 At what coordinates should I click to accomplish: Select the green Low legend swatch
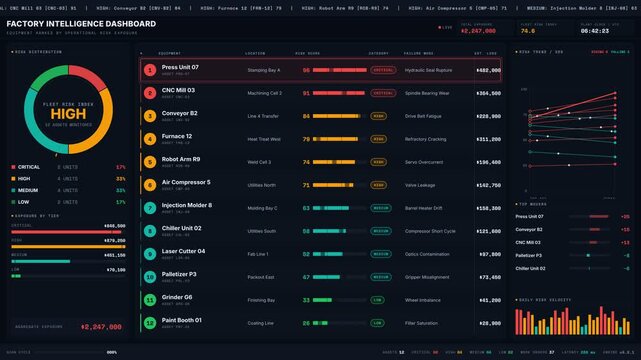tap(13, 202)
